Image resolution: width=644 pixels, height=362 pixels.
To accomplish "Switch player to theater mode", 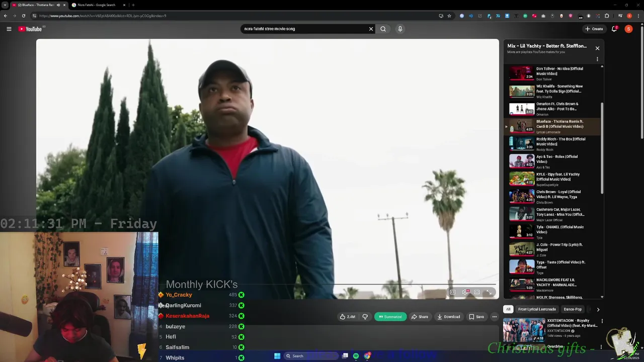I will point(477,292).
